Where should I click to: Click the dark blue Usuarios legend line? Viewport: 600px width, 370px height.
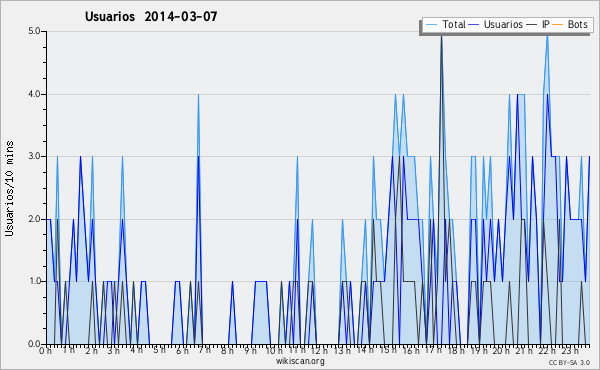474,25
